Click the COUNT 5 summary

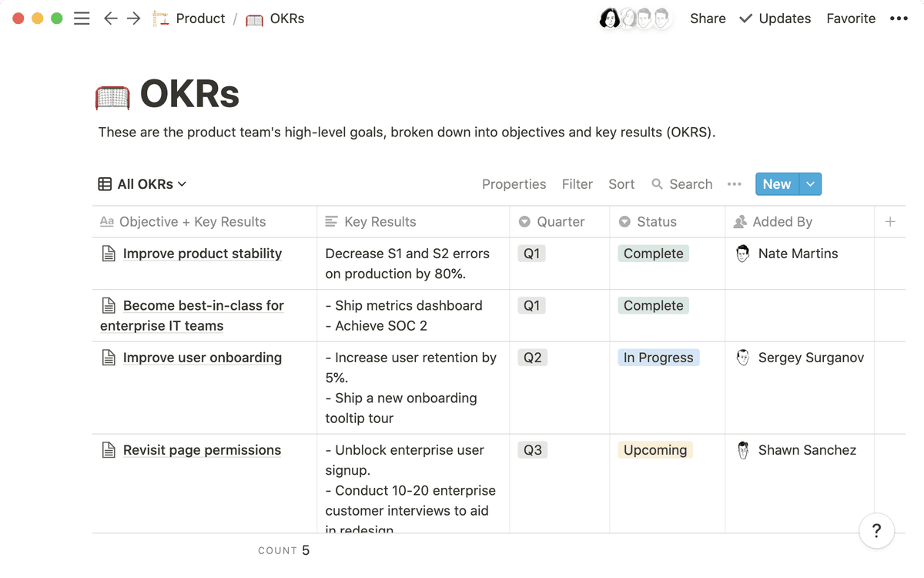coord(284,550)
